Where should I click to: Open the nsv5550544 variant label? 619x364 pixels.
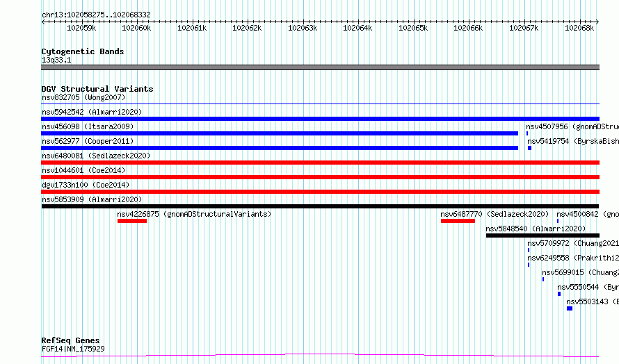tap(588, 287)
